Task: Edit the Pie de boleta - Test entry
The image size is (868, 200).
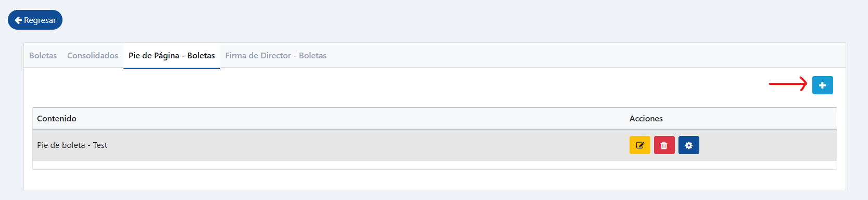Action: point(639,145)
